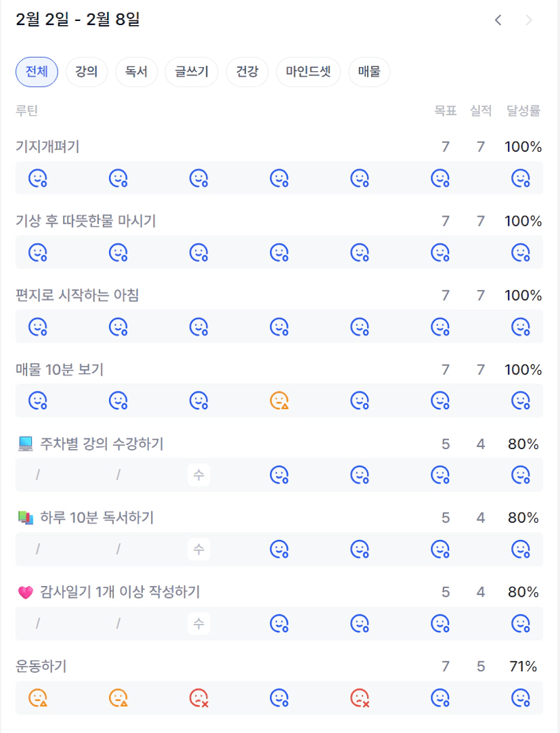
Task: Click last blue smiley in 기지개펴기 row
Action: tap(520, 178)
